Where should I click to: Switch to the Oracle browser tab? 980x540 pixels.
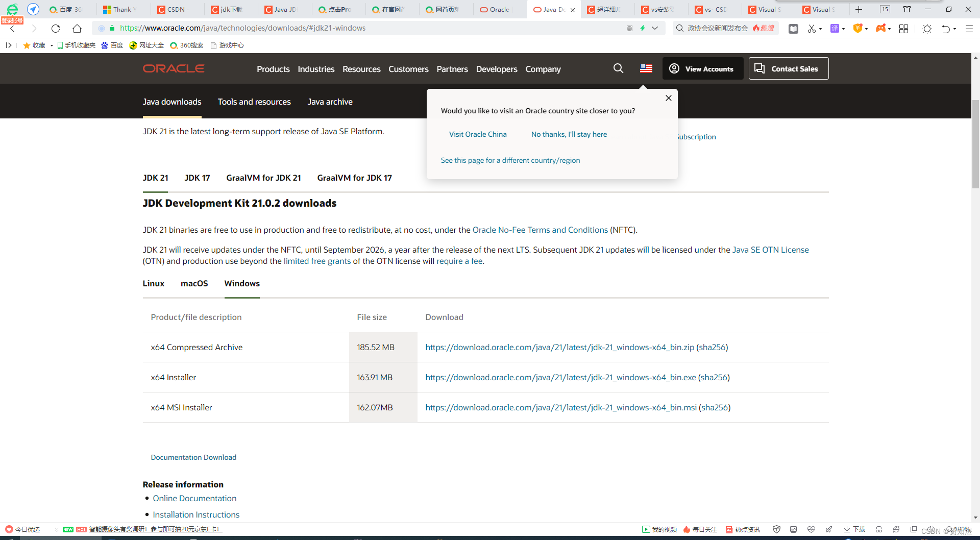498,10
